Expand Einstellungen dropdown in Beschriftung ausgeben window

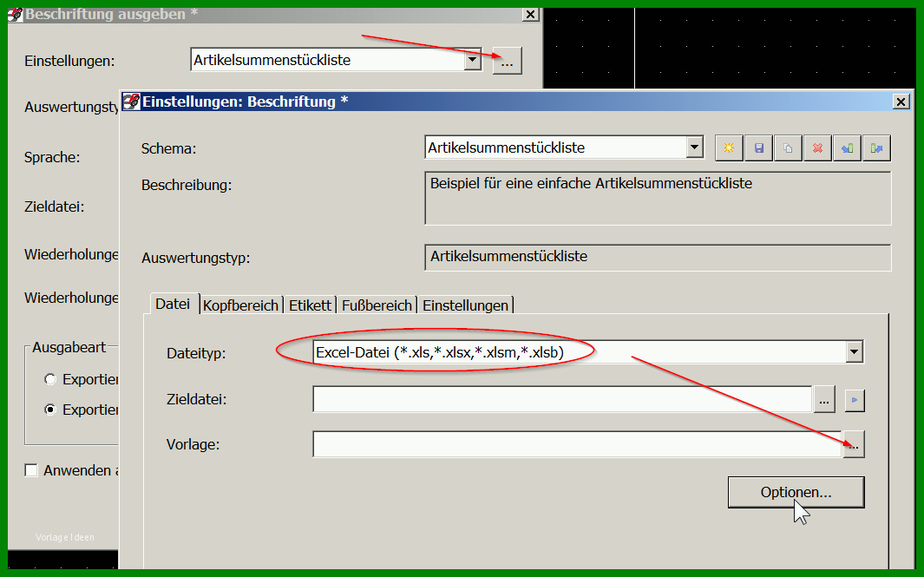[472, 60]
